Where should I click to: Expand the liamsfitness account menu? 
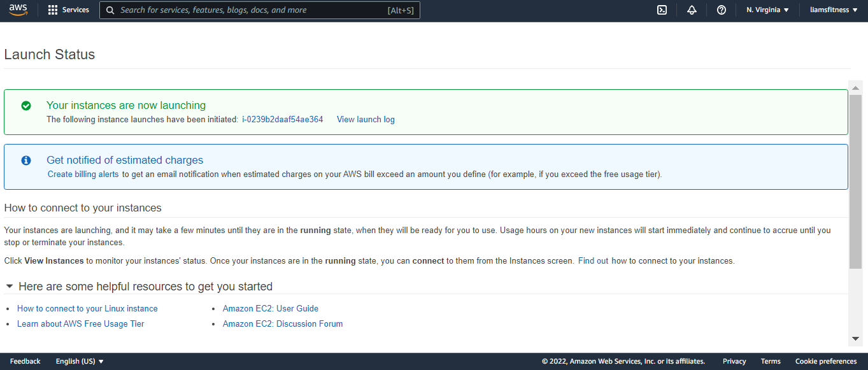click(x=834, y=10)
